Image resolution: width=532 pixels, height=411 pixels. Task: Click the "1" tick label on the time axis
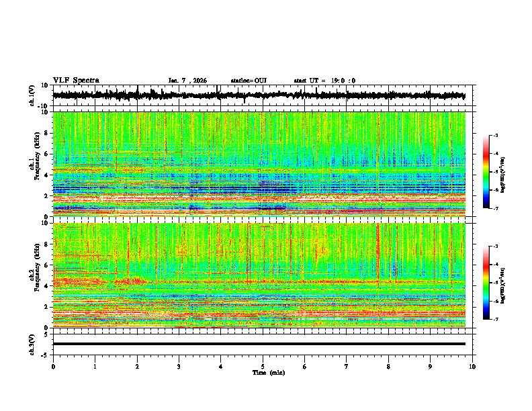point(95,367)
